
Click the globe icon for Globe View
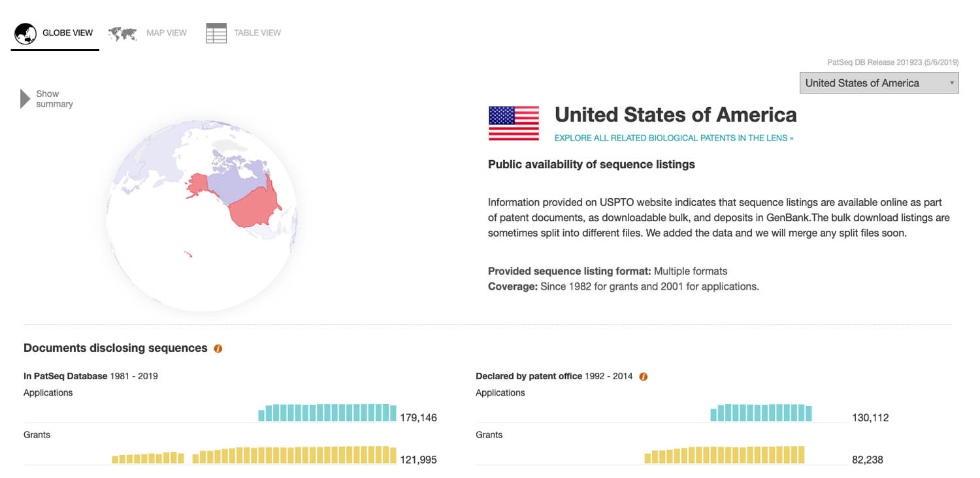(x=25, y=33)
